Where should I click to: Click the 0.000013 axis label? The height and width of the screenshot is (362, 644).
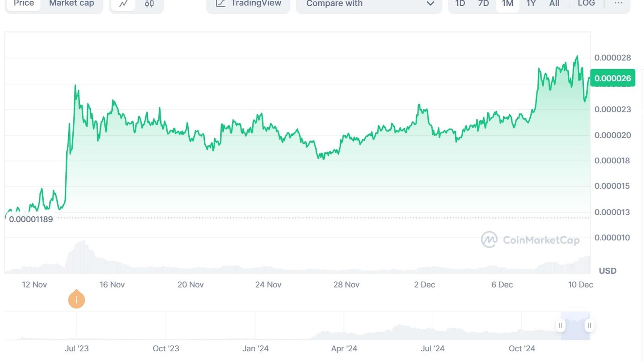pos(612,212)
